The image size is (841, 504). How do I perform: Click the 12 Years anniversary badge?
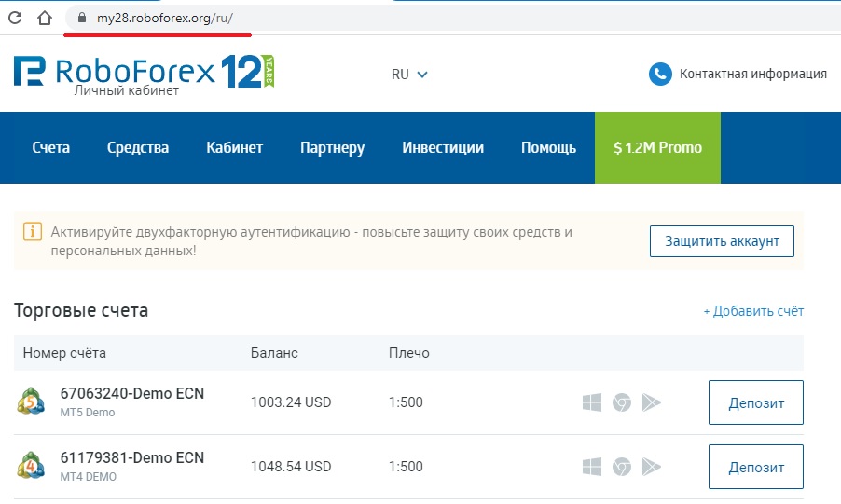tap(247, 71)
